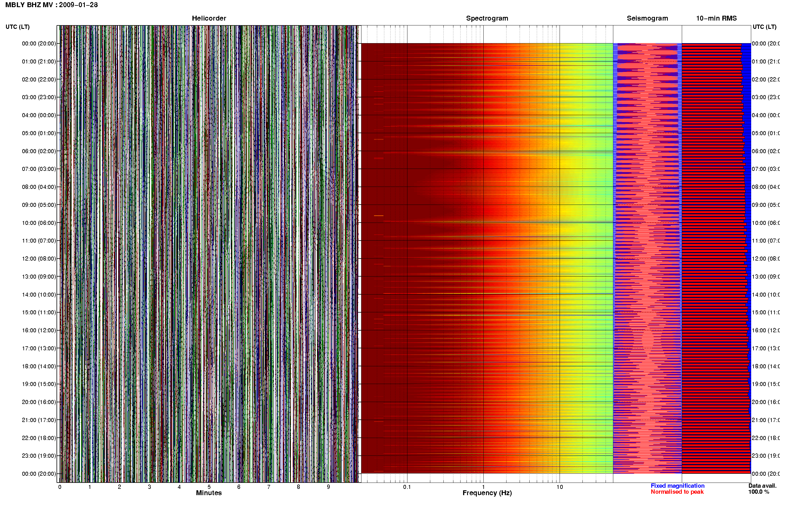
Task: Select the left '19:00 (15:00)' time label
Action: coord(39,384)
